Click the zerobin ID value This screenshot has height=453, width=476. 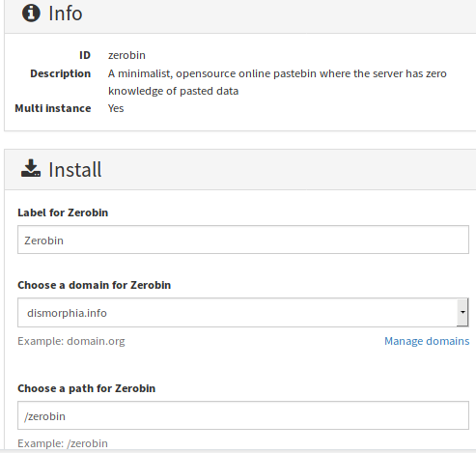(x=126, y=55)
